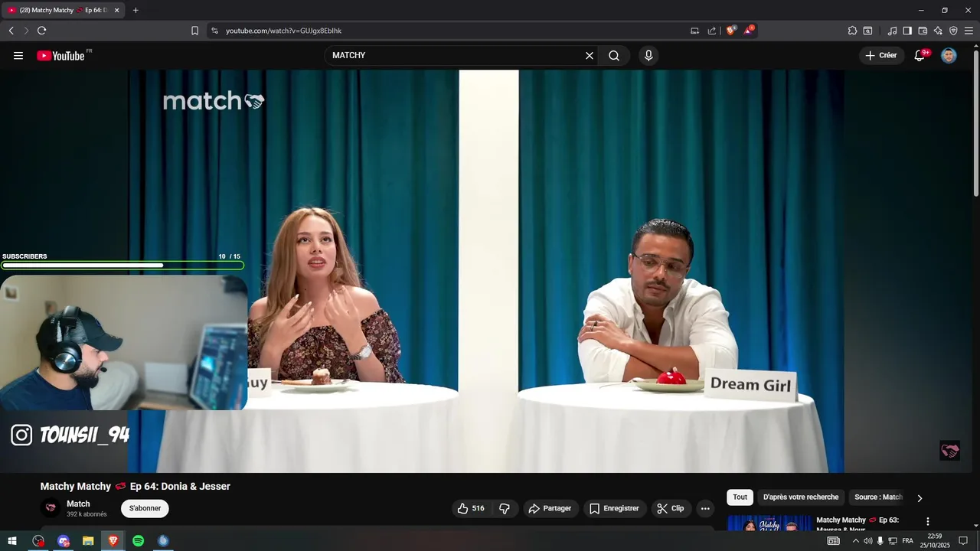Like the video (516 likes)

471,508
